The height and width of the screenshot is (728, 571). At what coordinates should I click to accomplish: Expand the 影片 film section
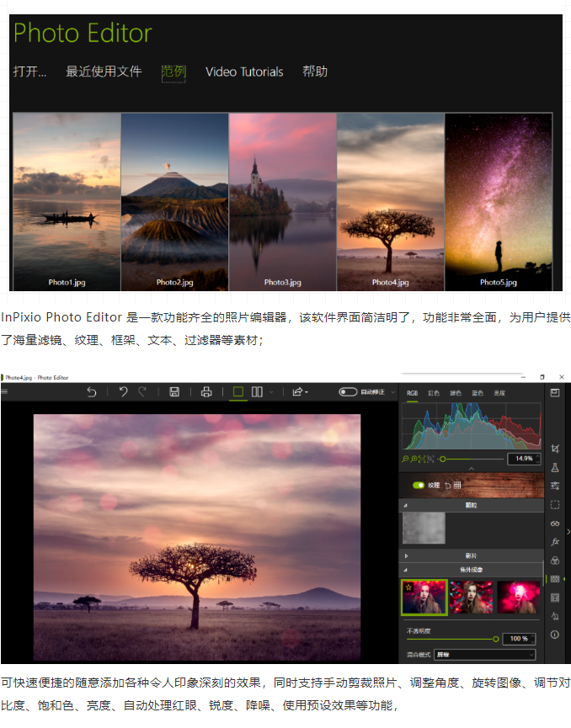[406, 555]
